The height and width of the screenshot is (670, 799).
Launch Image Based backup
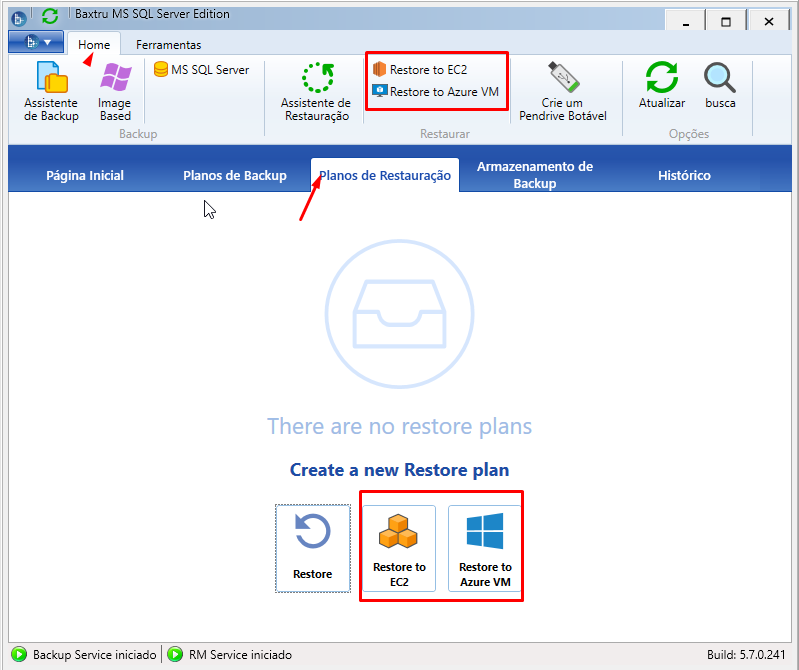tap(115, 92)
